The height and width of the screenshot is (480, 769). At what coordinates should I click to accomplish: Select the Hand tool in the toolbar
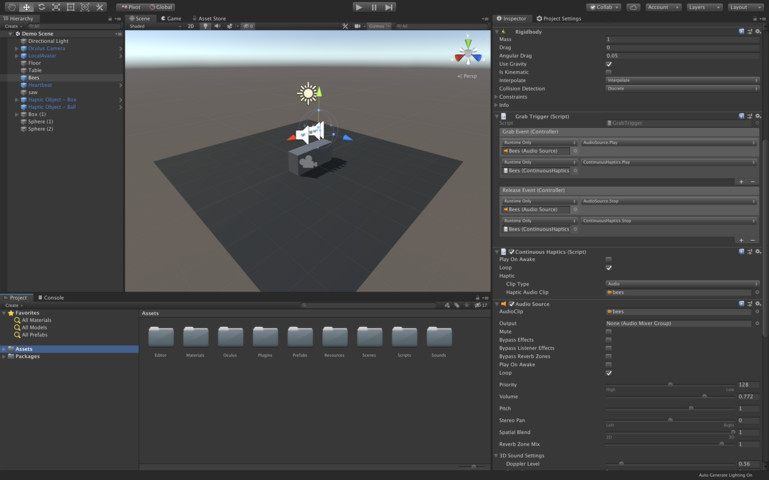(x=11, y=7)
